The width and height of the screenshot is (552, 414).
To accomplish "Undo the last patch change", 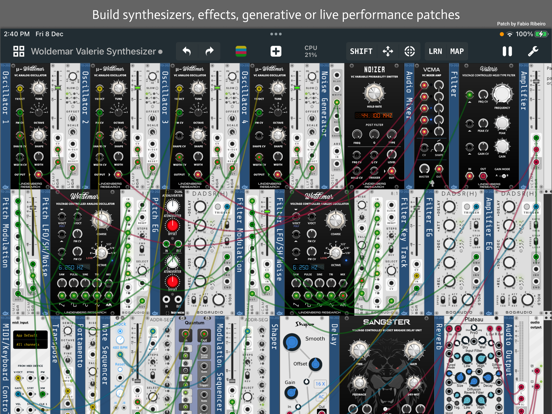I will pos(187,51).
